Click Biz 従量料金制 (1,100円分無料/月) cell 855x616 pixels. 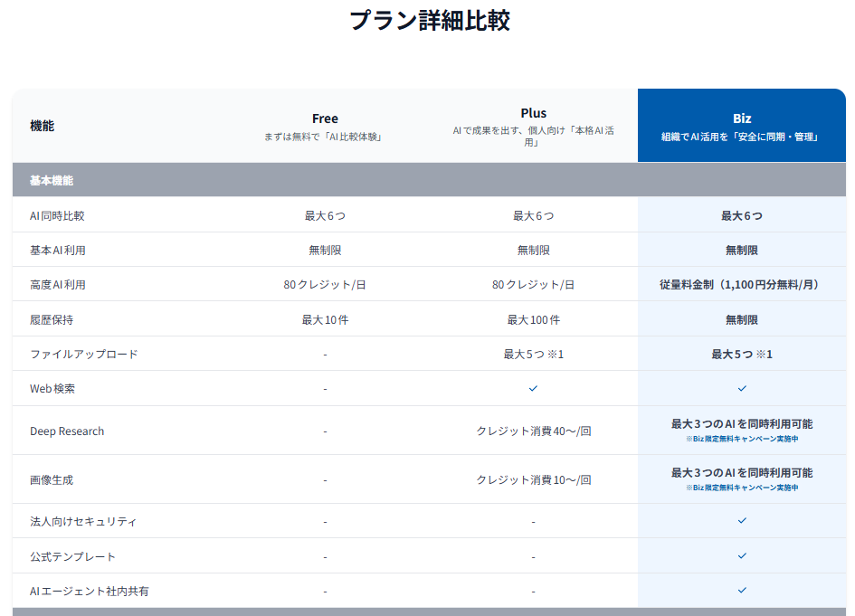pyautogui.click(x=741, y=284)
